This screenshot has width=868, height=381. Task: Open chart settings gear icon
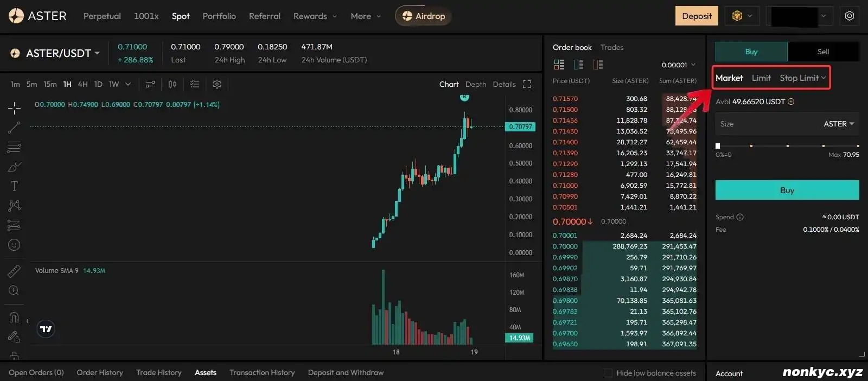coord(217,84)
